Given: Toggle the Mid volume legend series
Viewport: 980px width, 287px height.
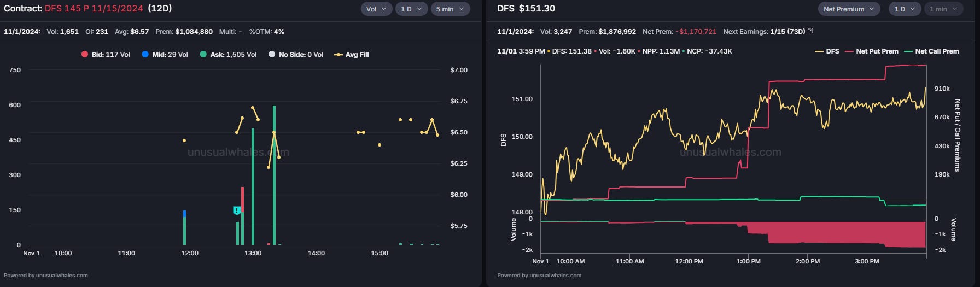Looking at the screenshot, I should [165, 55].
